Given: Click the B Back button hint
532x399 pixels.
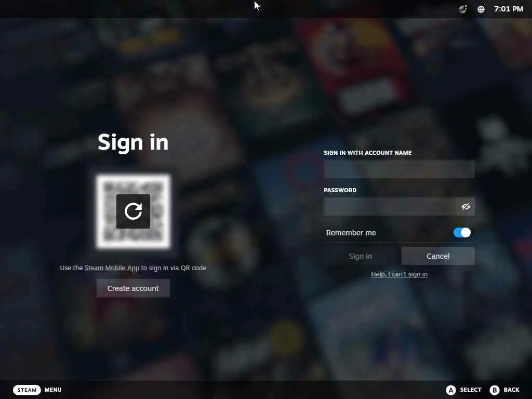Looking at the screenshot, I should (x=504, y=390).
